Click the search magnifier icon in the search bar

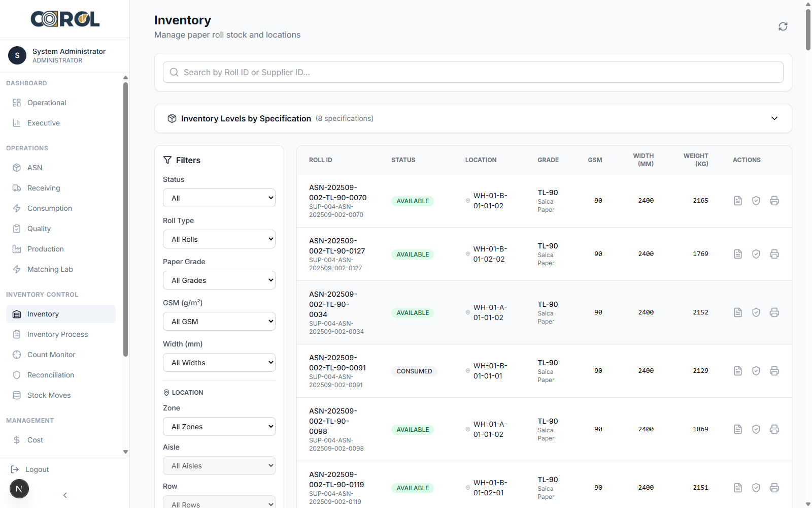click(174, 72)
